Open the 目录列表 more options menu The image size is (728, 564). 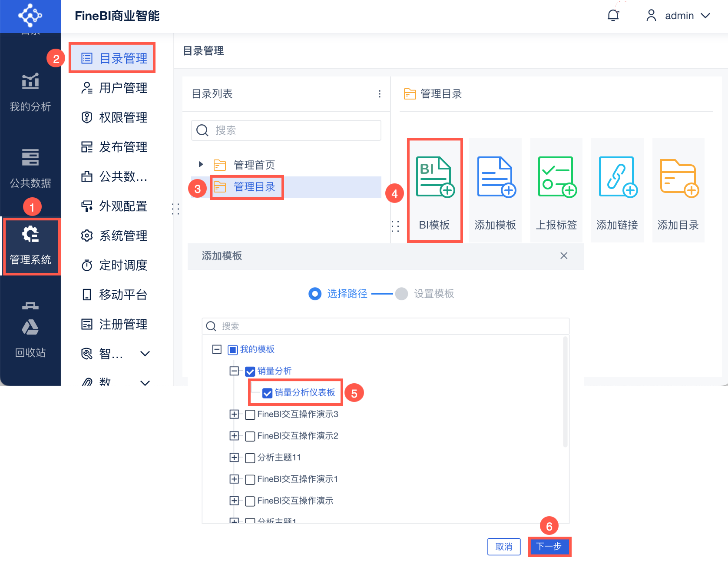[x=380, y=94]
